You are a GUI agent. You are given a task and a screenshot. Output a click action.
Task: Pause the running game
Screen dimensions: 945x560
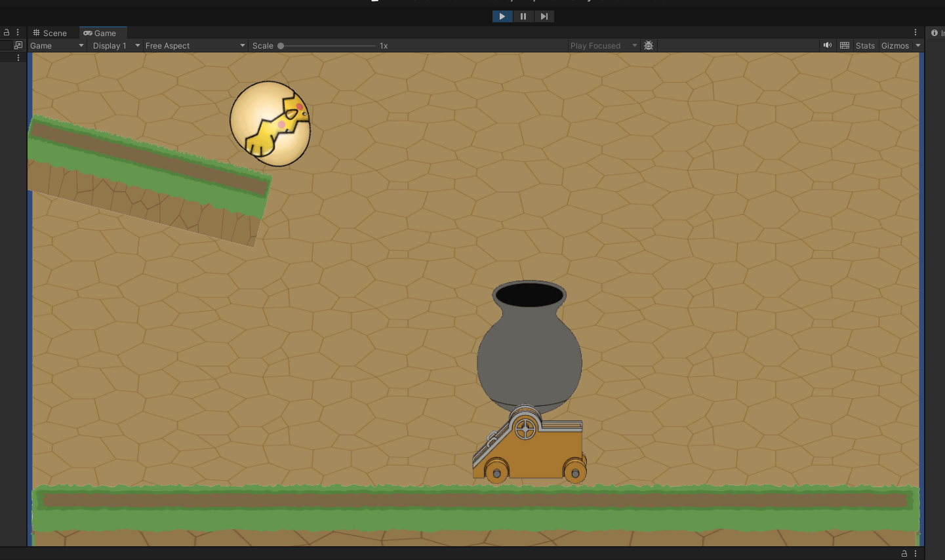(523, 16)
